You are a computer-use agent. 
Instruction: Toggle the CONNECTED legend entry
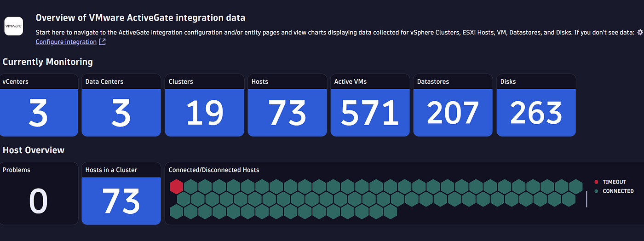click(614, 191)
